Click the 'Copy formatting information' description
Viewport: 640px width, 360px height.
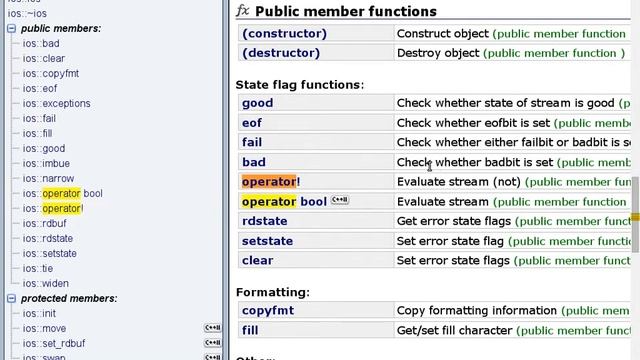476,311
